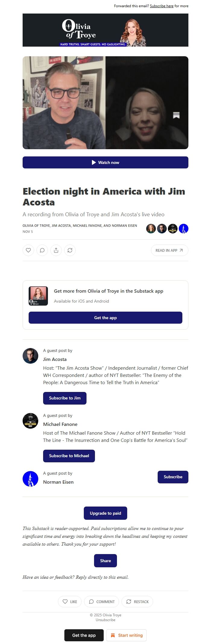Viewport: 211px width, 644px height.
Task: Open the Subscribe here link
Action: (x=162, y=6)
